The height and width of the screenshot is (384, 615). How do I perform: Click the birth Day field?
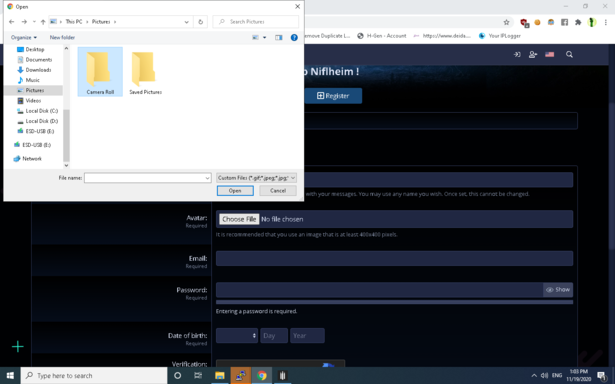tap(274, 336)
